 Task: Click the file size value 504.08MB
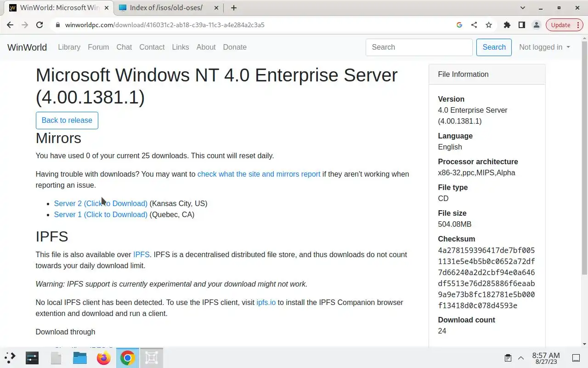455,224
